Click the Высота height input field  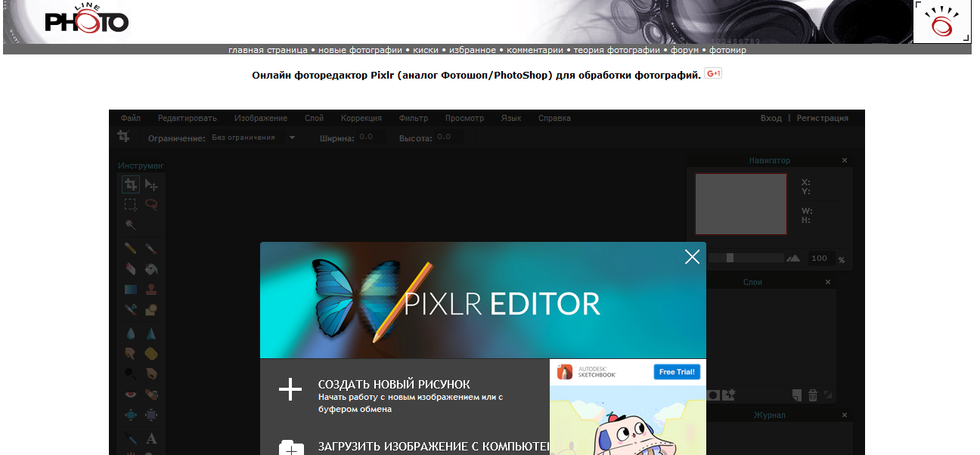[x=449, y=137]
